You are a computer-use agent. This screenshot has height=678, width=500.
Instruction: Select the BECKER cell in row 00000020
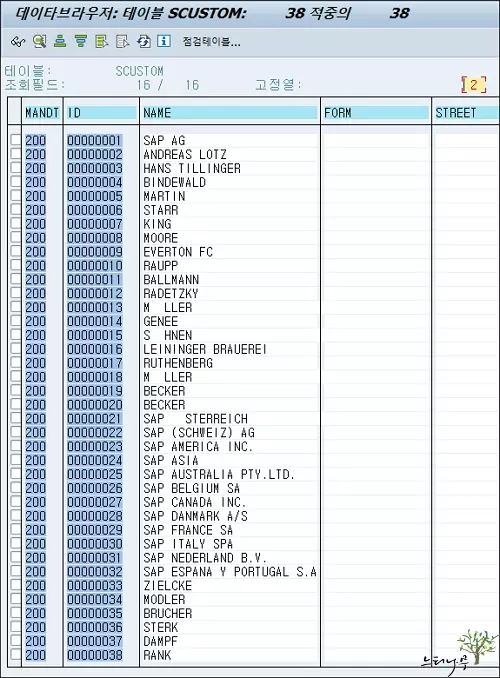point(164,405)
